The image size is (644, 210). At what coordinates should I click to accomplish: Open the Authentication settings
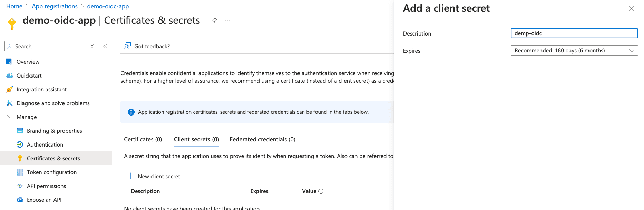[45, 144]
